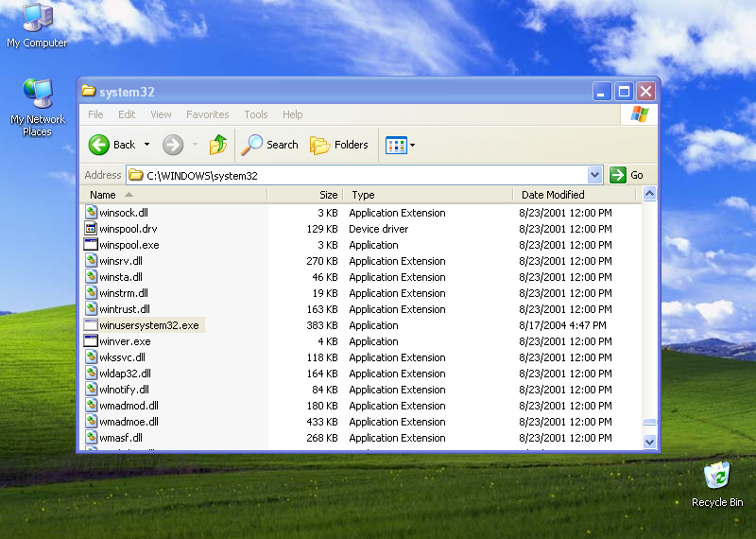Click the winsrv.dll file icon
756x539 pixels.
[x=91, y=261]
